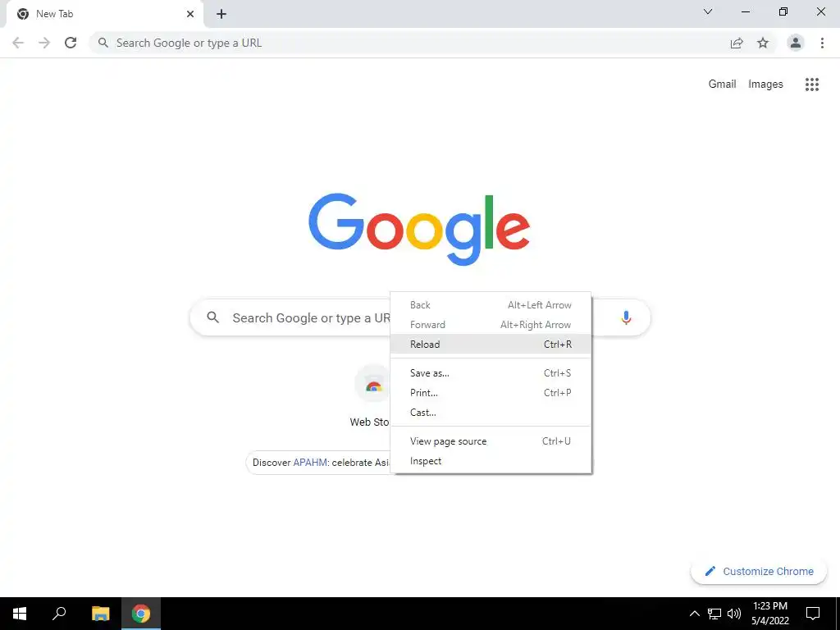Click the browser back arrow
The width and height of the screenshot is (840, 630).
click(18, 43)
